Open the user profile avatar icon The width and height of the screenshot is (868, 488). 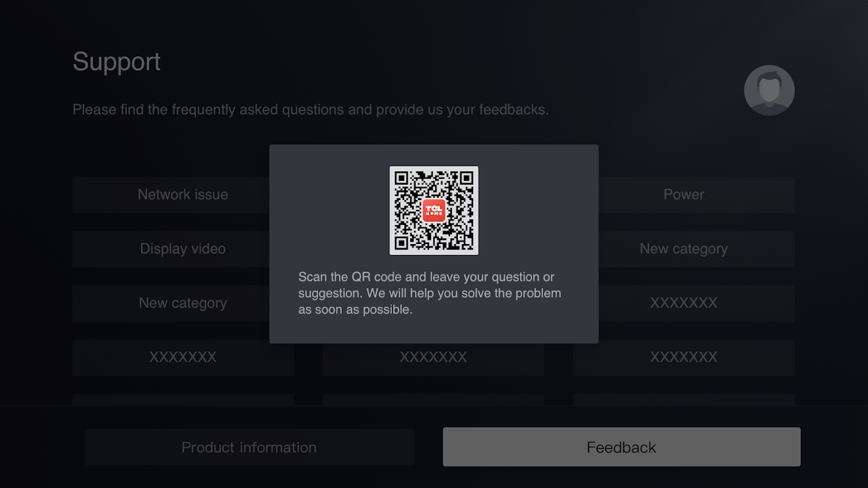coord(769,90)
